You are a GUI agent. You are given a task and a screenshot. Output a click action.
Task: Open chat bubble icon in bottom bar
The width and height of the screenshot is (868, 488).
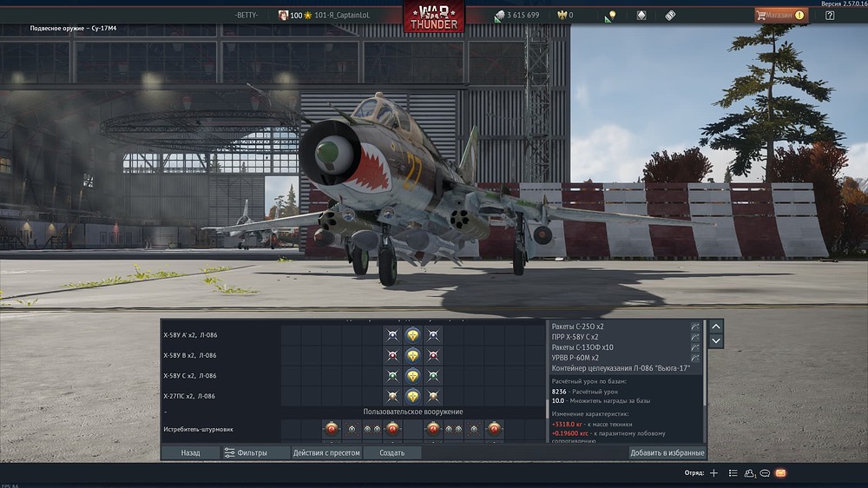tap(765, 473)
